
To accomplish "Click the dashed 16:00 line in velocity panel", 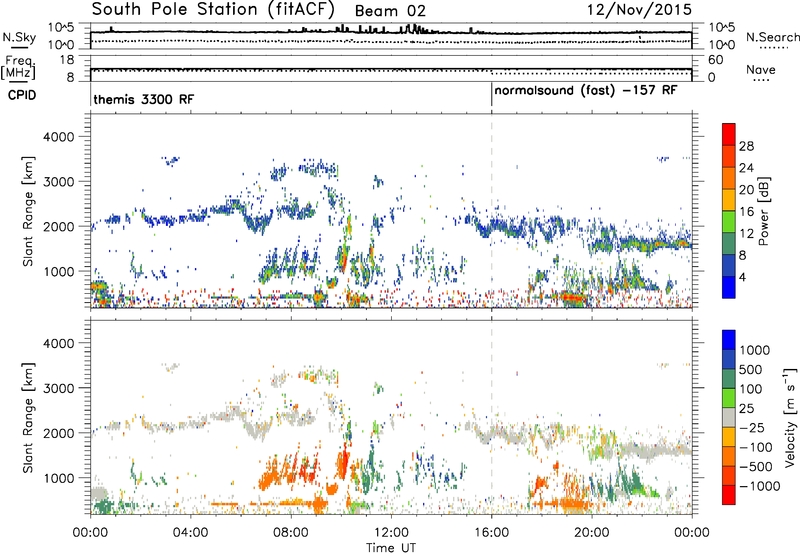I will pos(491,418).
